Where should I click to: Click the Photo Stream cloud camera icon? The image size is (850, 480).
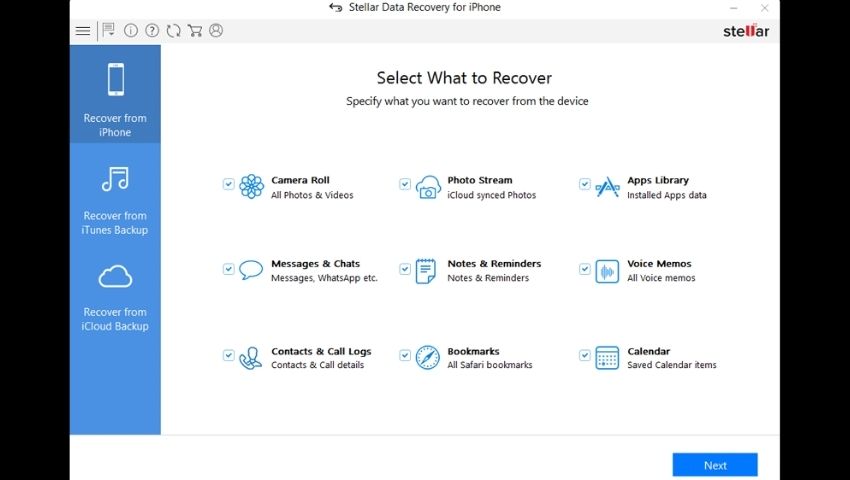[428, 187]
